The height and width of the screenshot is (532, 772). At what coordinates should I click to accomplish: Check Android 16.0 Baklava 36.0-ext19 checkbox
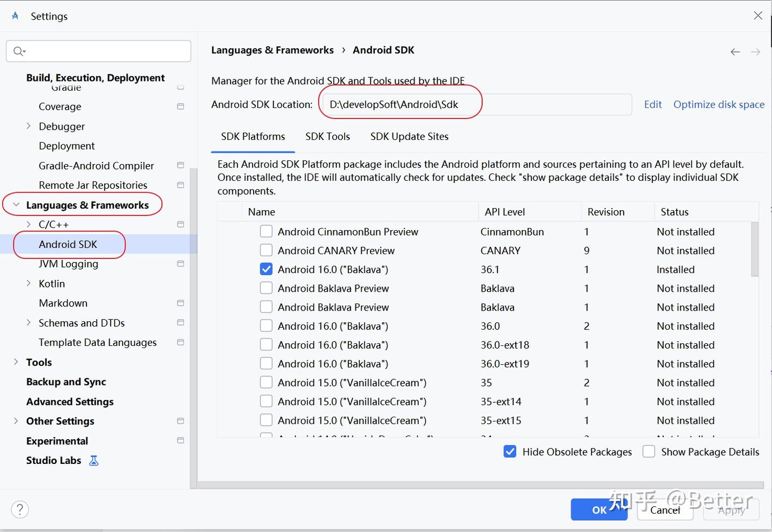click(x=266, y=364)
